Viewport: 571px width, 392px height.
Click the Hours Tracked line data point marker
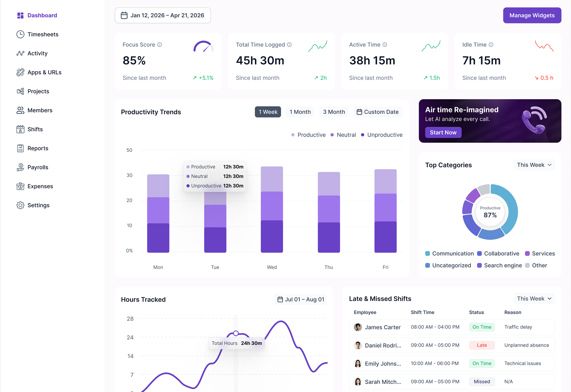(x=236, y=333)
